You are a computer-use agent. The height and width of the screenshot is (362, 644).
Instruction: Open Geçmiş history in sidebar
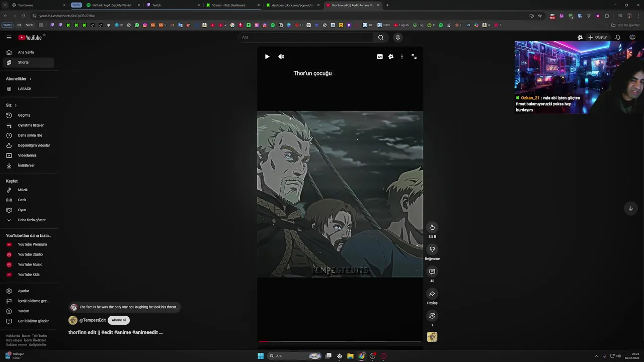[x=29, y=115]
